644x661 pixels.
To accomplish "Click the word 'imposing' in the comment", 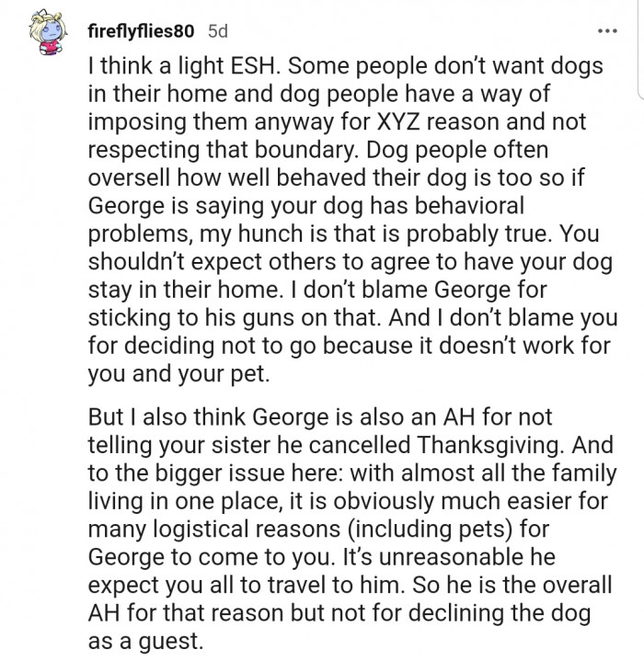I will point(146,121).
